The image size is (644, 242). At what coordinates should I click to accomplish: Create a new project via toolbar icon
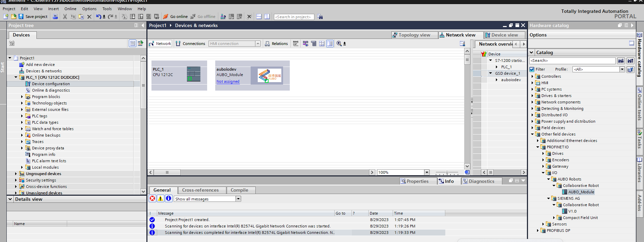(x=6, y=17)
